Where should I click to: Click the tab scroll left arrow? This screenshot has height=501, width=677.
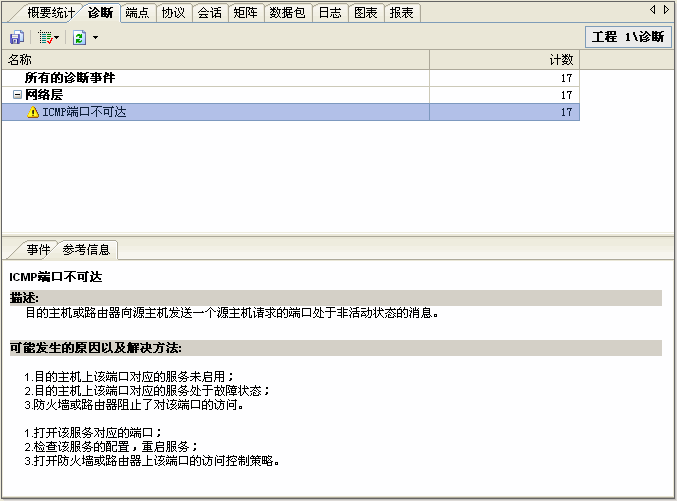[x=653, y=10]
